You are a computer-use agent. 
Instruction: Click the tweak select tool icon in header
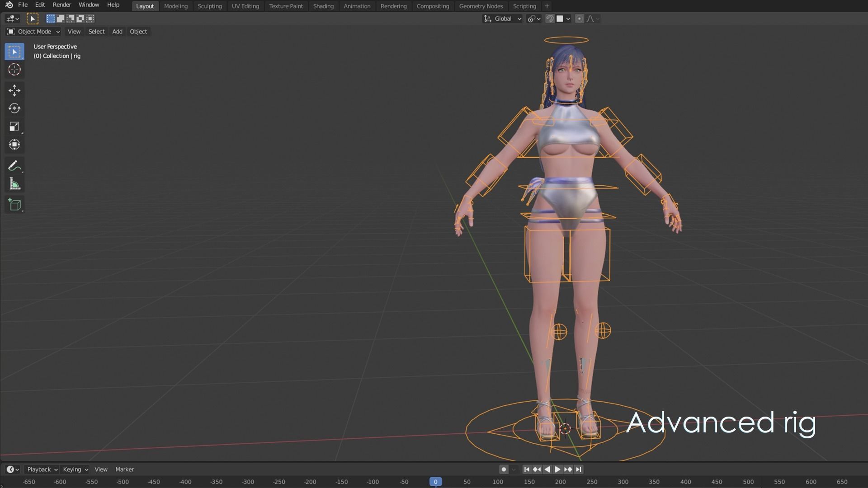tap(32, 19)
